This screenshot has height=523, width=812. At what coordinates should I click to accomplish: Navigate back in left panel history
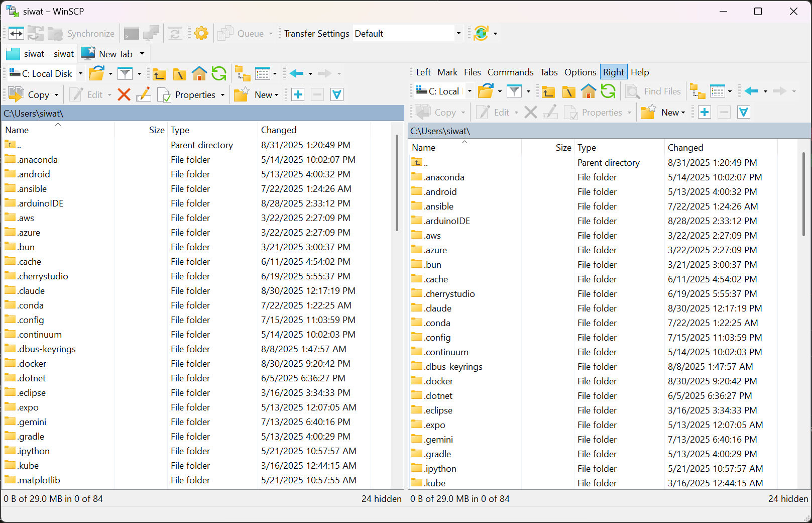pyautogui.click(x=297, y=74)
